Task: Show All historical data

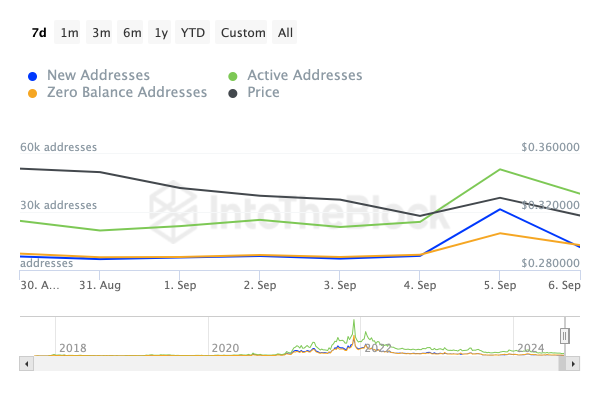Action: [x=285, y=32]
